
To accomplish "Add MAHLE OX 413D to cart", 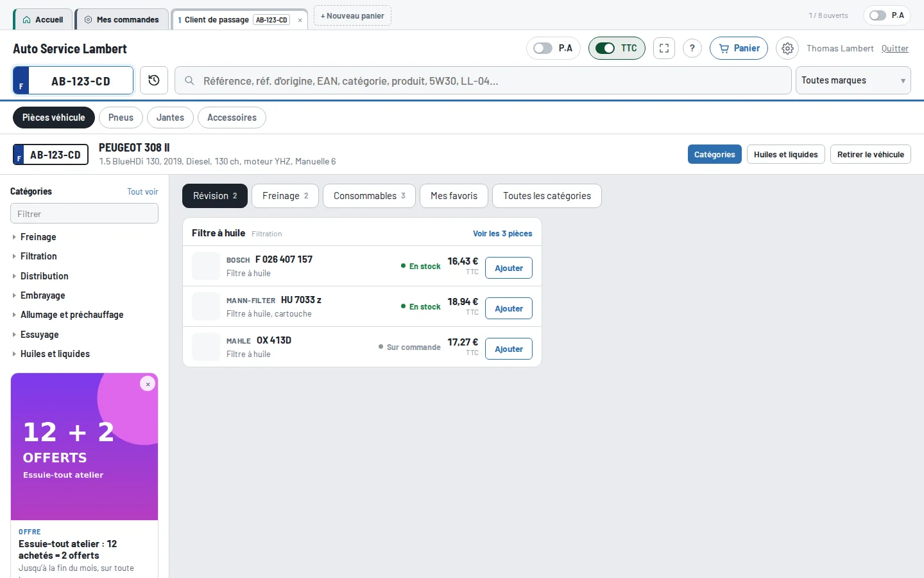I will tap(509, 349).
